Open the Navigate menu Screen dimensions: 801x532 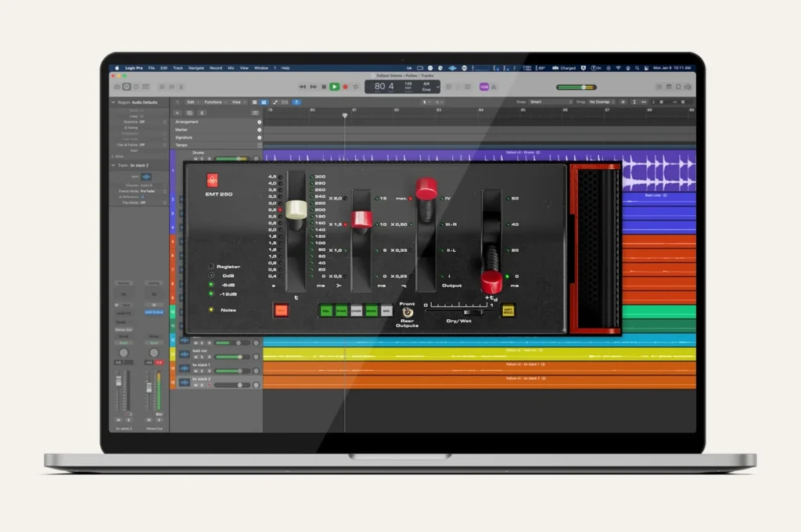coord(196,68)
